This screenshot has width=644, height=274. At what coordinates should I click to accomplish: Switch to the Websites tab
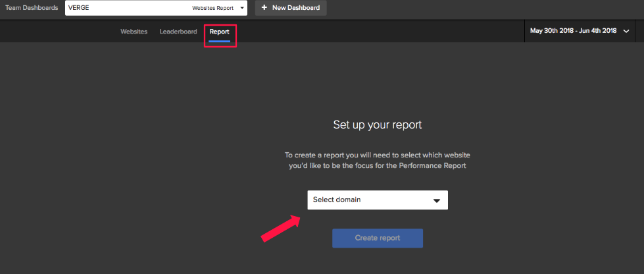[134, 32]
